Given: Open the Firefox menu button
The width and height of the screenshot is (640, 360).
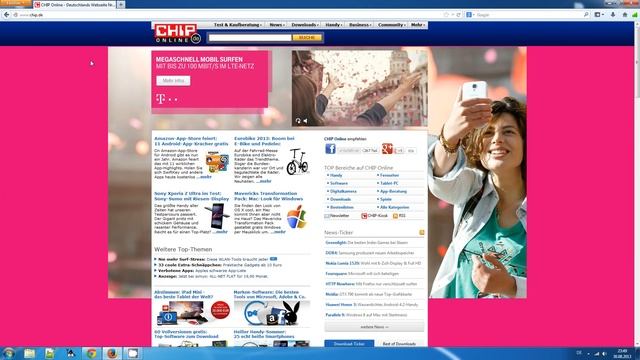Looking at the screenshot, I should click(16, 3).
